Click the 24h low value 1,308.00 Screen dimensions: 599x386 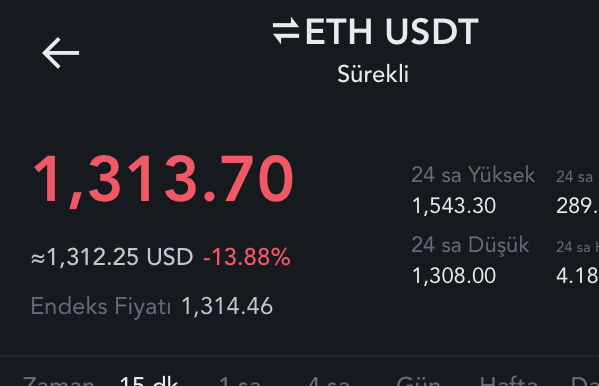pos(454,276)
